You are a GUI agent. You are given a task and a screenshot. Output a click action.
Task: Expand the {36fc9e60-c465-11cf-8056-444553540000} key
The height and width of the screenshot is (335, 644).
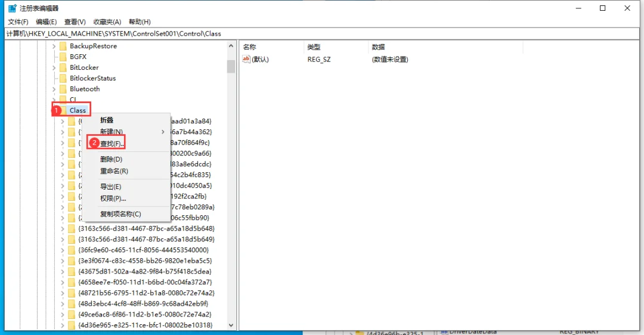pos(63,250)
